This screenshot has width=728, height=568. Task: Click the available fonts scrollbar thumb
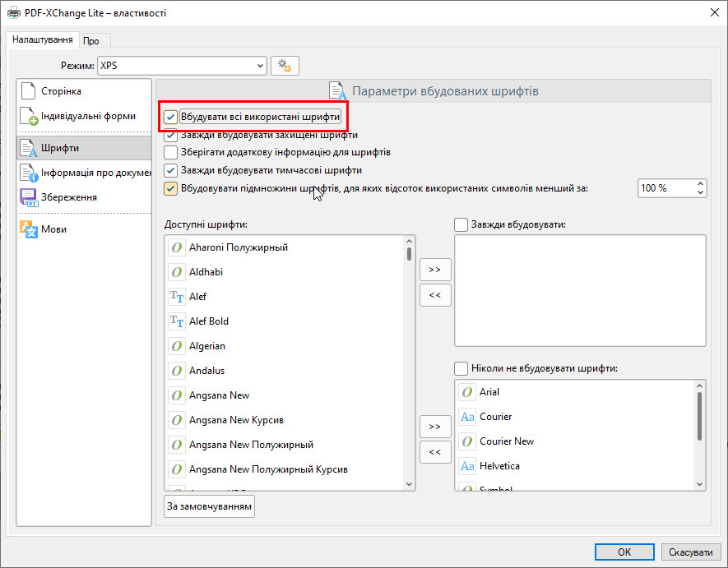409,254
